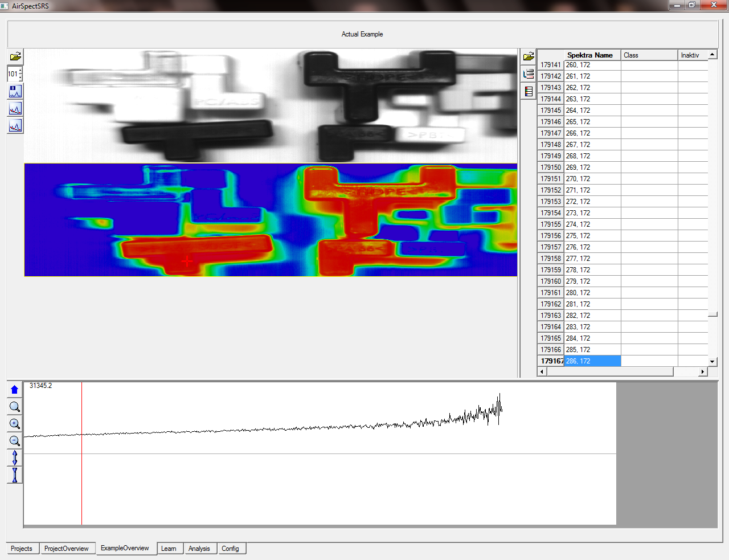The width and height of the screenshot is (729, 560).
Task: Click the band number 101 input field
Action: (x=13, y=74)
